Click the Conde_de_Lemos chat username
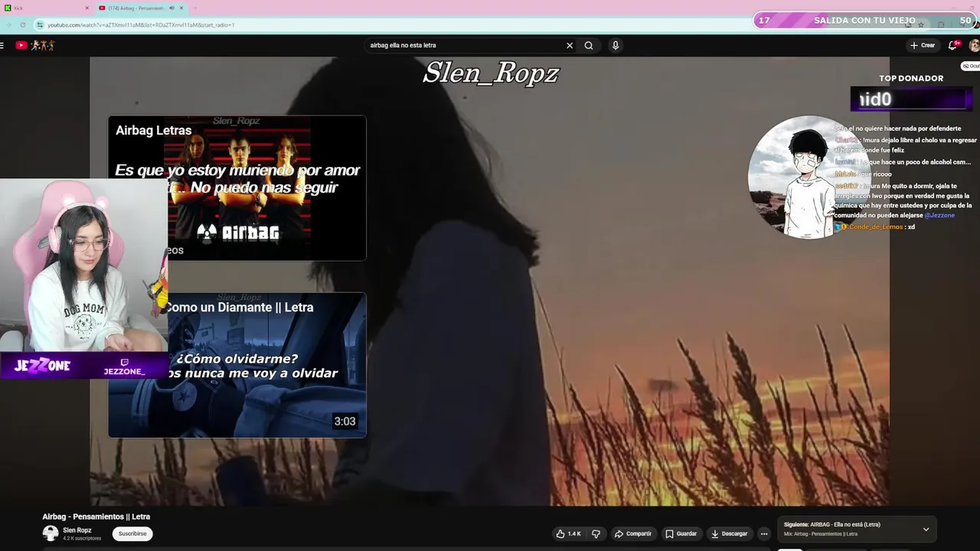The image size is (980, 551). [x=876, y=227]
